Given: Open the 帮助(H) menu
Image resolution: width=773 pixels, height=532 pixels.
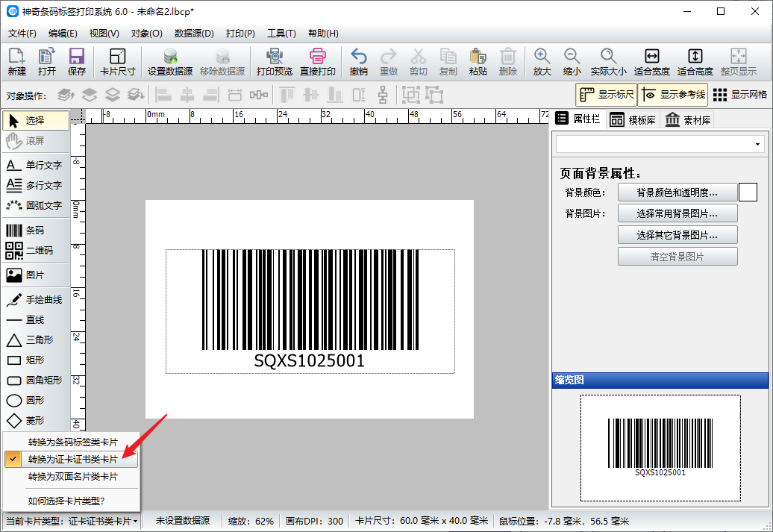Looking at the screenshot, I should tap(323, 34).
